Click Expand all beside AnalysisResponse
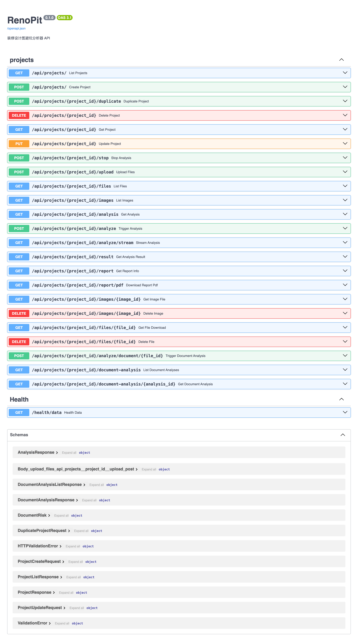This screenshot has height=644, width=358. click(x=69, y=453)
